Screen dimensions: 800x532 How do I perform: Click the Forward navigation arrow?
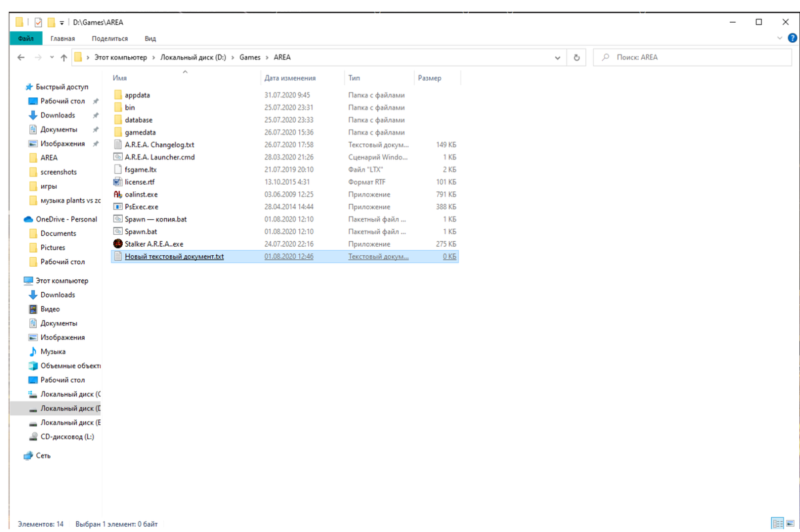[x=39, y=57]
